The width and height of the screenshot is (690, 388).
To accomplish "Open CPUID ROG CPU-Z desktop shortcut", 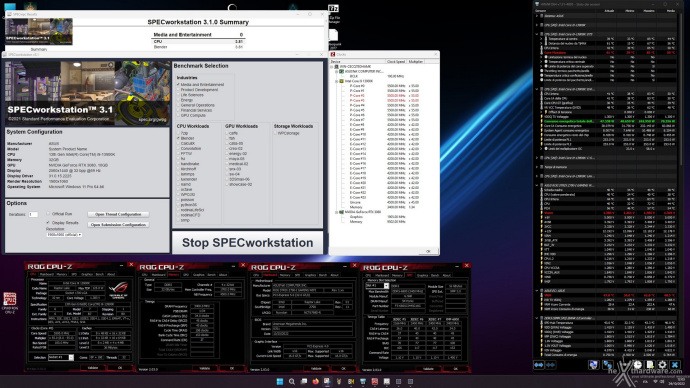I will (10, 303).
